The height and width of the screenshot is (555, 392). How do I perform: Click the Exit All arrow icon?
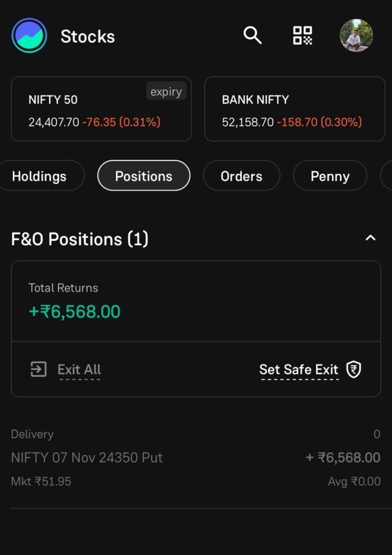point(38,369)
